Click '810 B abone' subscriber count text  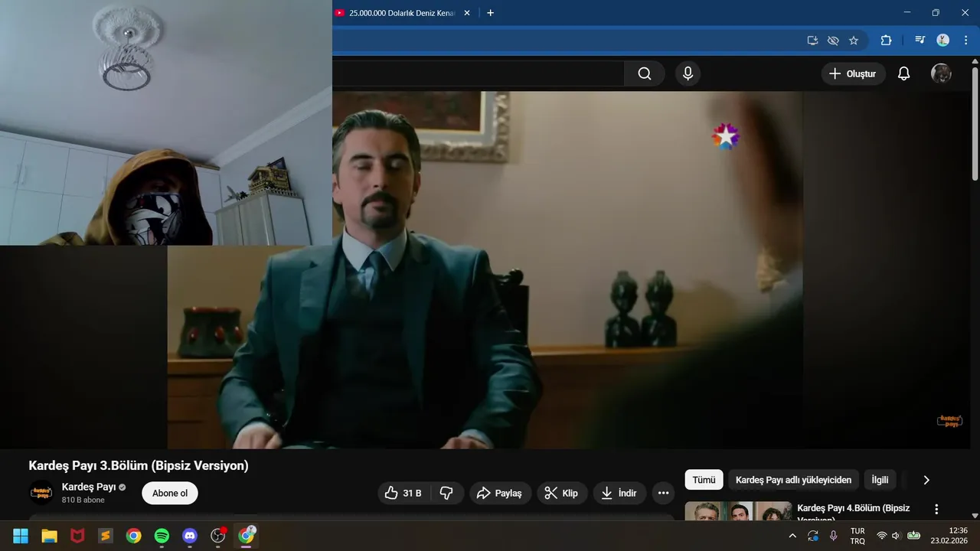pyautogui.click(x=83, y=500)
